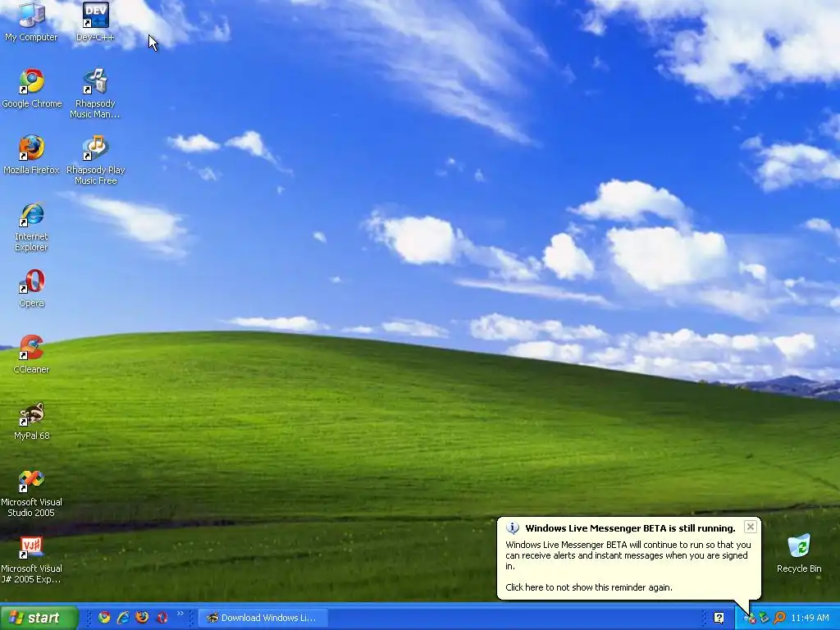Screen dimensions: 840x630
Task: Select the Microsoft Visual Studio 2005 shortcut
Action: (x=32, y=493)
